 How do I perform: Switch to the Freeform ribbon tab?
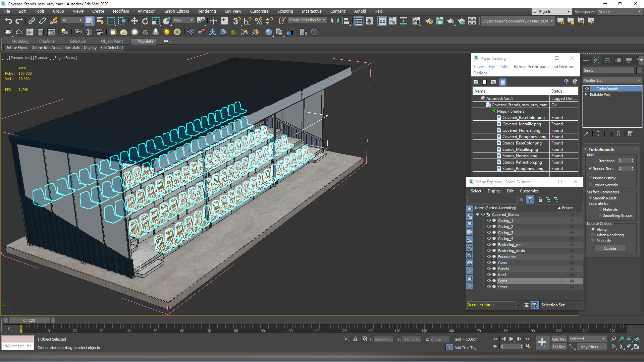[47, 41]
